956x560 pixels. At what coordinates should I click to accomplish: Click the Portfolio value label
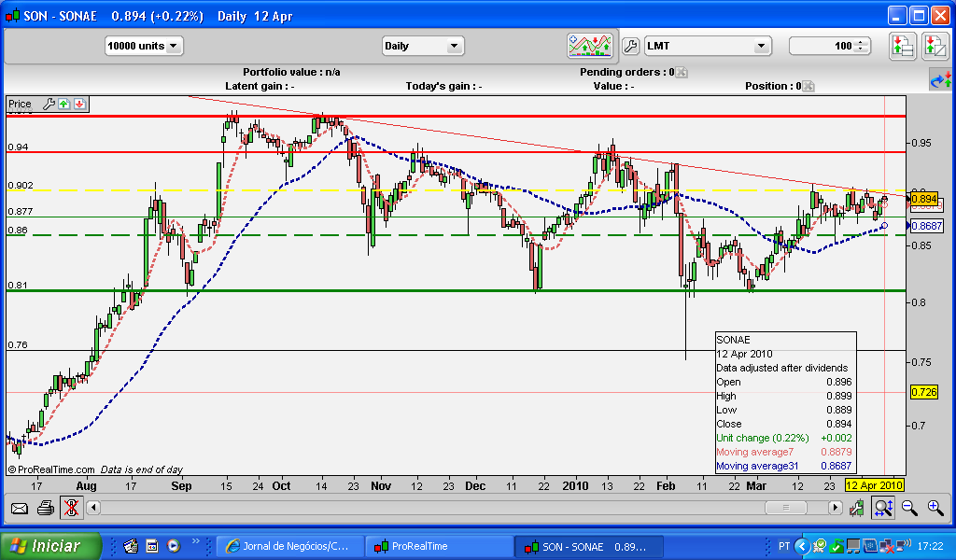tap(291, 72)
